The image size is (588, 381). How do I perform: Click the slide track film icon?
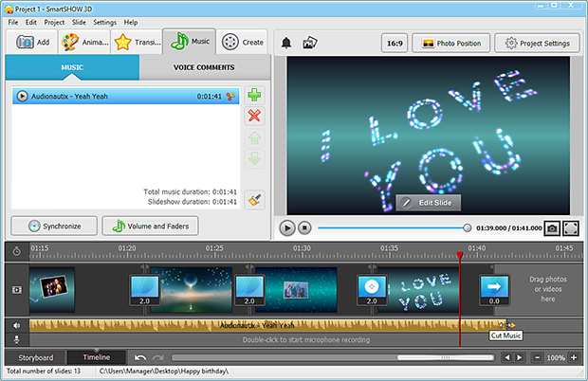(17, 290)
